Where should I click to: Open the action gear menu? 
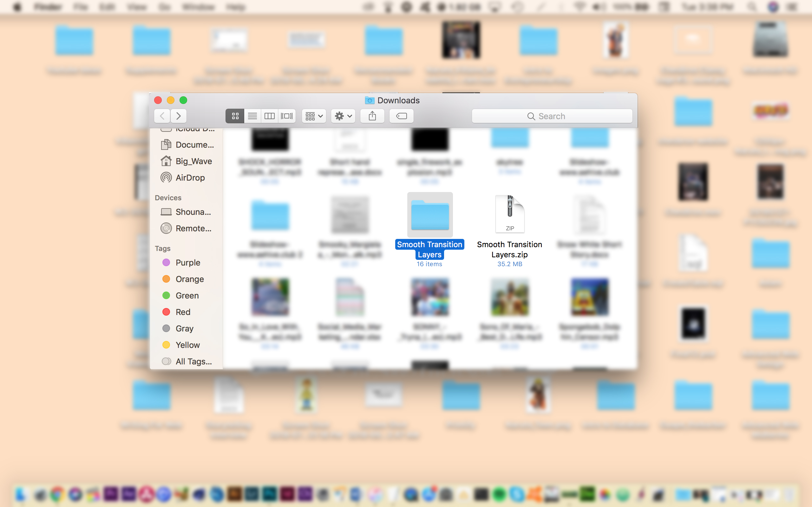click(x=342, y=116)
